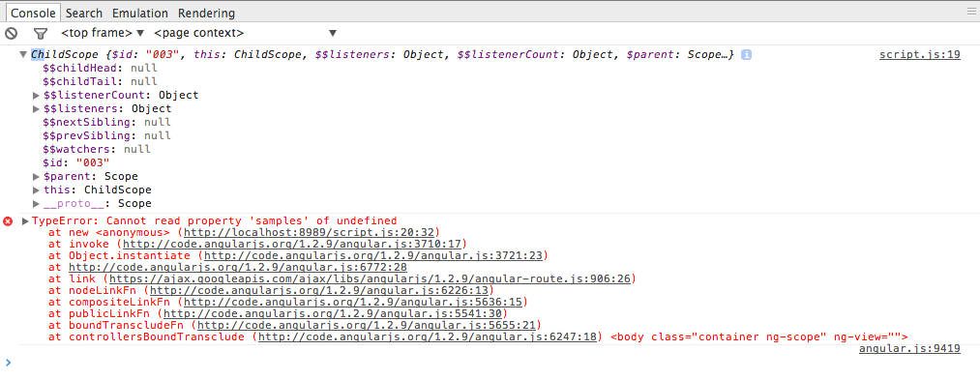Image resolution: width=980 pixels, height=380 pixels.
Task: Open the Rendering tab
Action: (x=206, y=13)
